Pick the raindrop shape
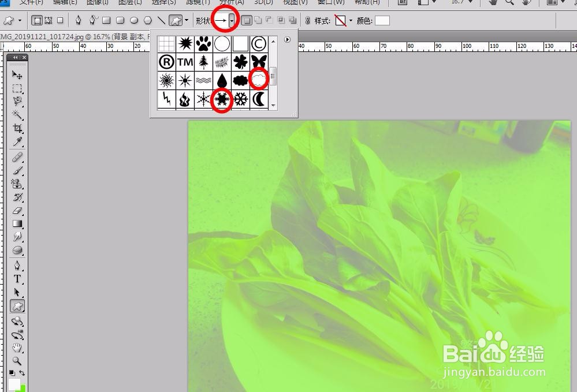Image resolution: width=577 pixels, height=392 pixels. coord(222,80)
